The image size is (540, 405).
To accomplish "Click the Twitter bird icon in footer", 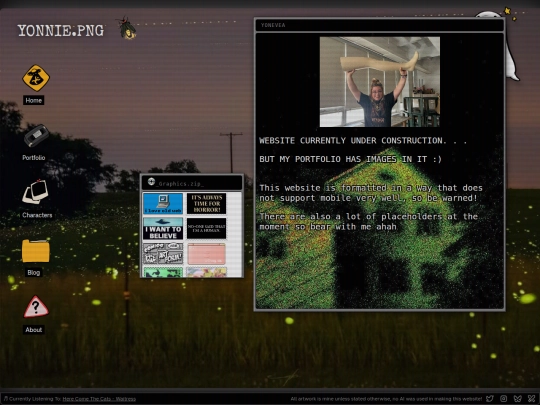I will 489,399.
